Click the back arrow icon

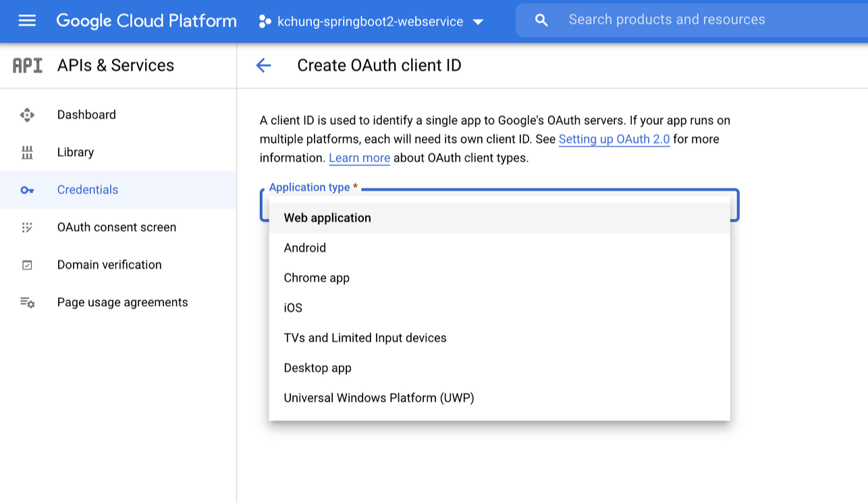263,65
